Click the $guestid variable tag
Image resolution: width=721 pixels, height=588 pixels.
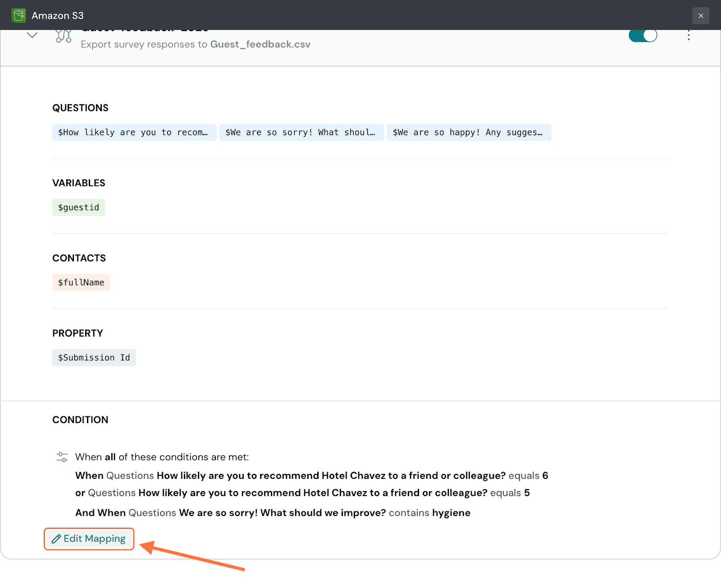click(x=78, y=208)
